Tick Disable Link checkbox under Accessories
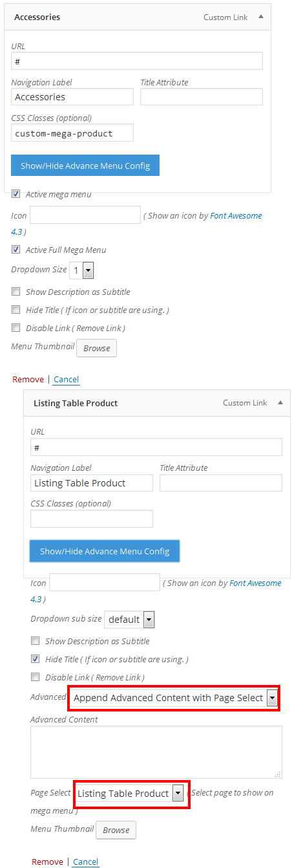 [x=16, y=327]
